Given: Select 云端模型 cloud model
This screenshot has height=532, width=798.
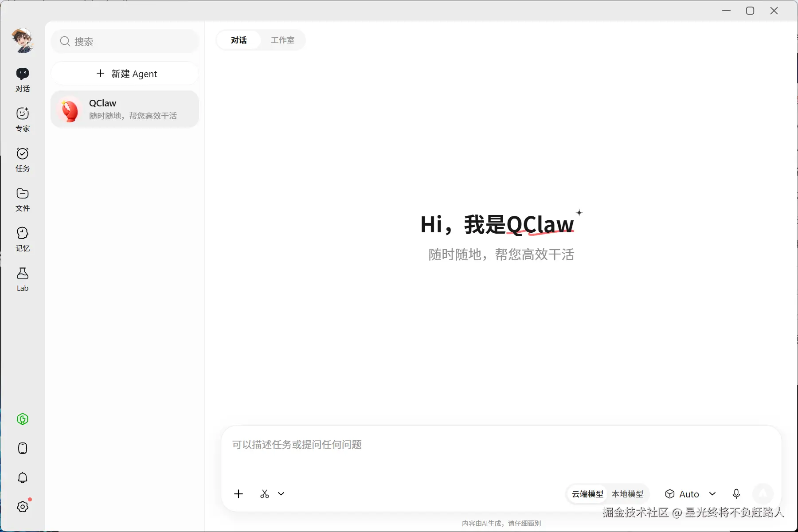Looking at the screenshot, I should [587, 494].
